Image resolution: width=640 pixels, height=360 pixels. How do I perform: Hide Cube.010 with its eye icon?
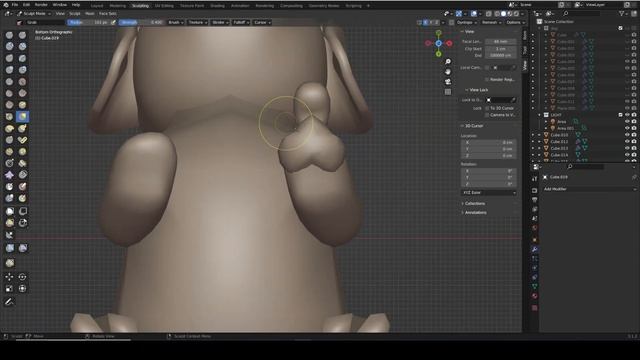[627, 135]
